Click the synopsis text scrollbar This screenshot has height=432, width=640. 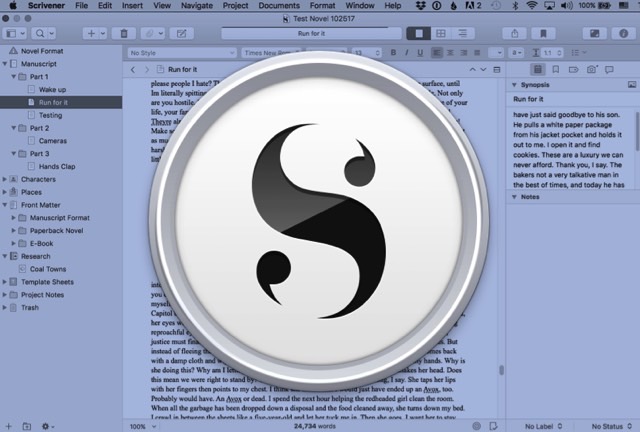[637, 131]
